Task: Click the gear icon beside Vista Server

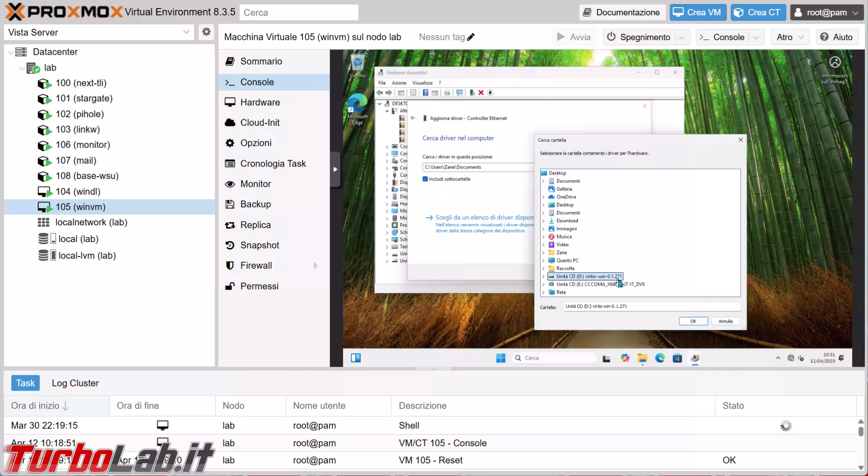Action: coord(206,32)
